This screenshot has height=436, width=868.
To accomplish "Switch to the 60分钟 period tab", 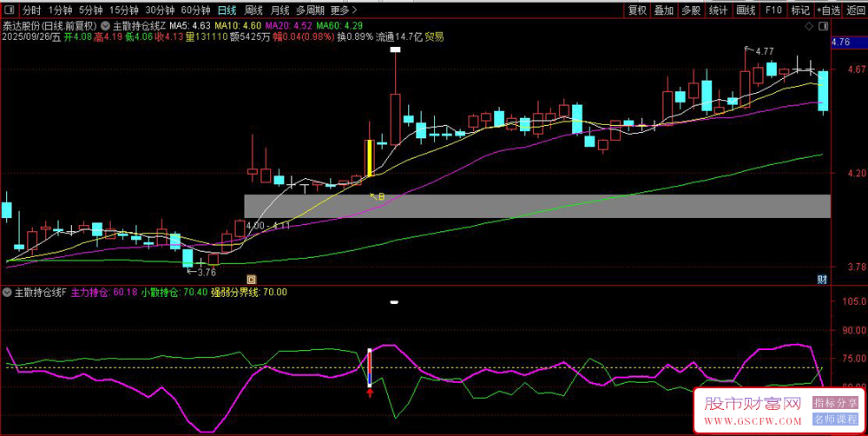I will click(196, 10).
